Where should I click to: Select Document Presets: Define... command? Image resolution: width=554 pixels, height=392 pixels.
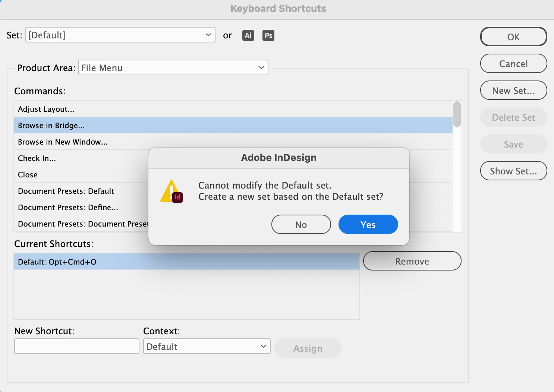(81, 207)
